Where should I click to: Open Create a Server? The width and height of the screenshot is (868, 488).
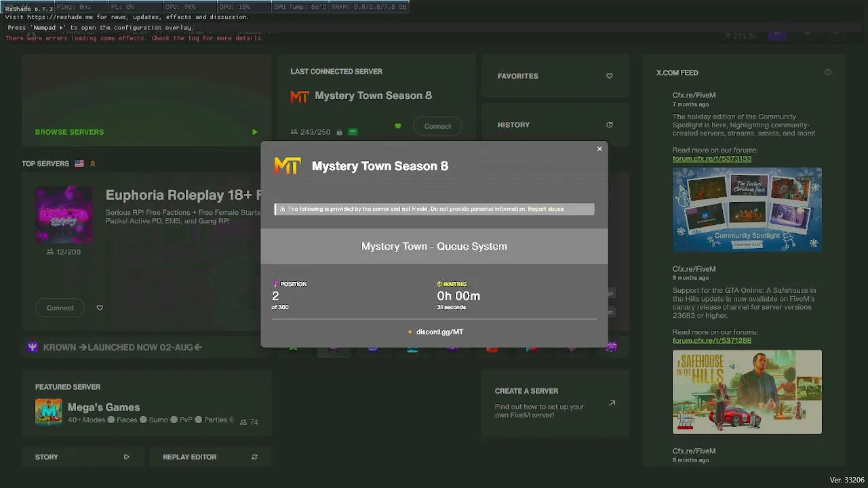555,403
